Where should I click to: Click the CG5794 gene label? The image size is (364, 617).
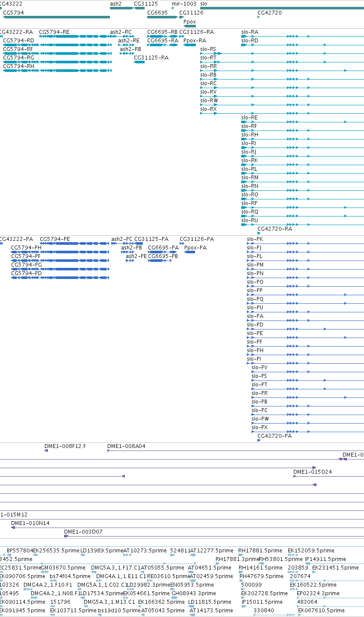13,13
